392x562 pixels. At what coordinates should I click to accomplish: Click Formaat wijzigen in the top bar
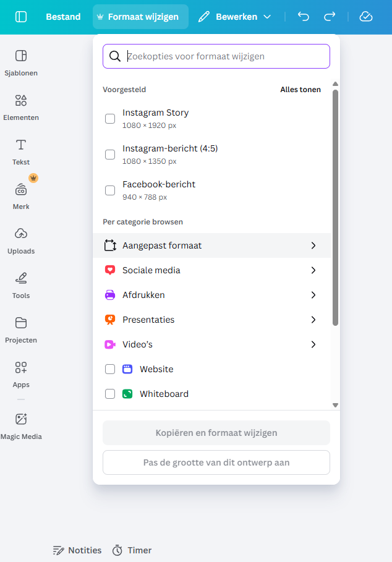tap(140, 17)
